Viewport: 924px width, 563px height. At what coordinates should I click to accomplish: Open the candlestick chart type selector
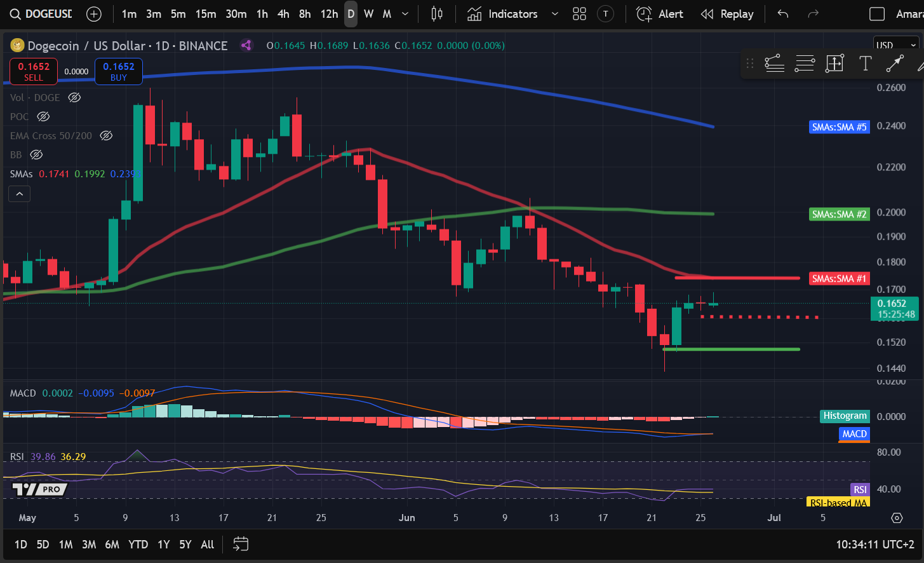click(x=437, y=14)
